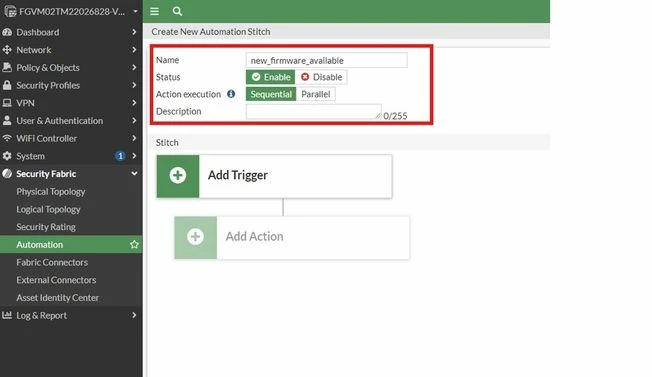This screenshot has height=377, width=652.
Task: Click the VPN laptop icon
Action: (7, 103)
